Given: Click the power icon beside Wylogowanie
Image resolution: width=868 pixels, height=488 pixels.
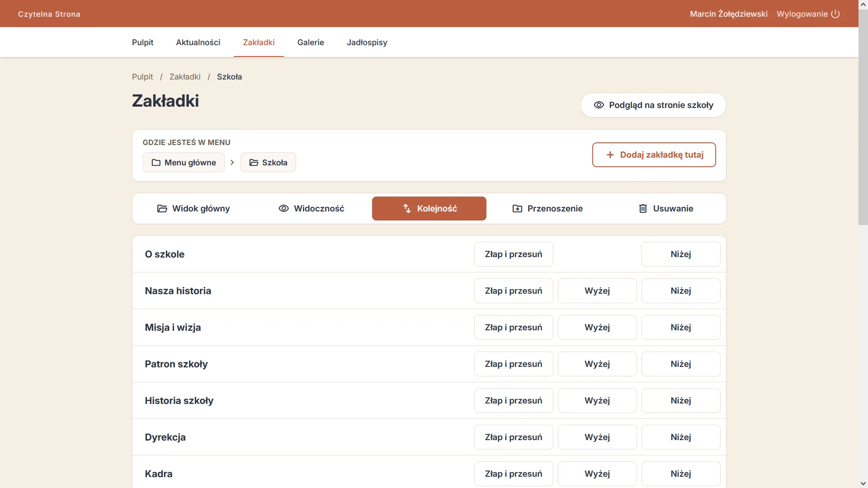Looking at the screenshot, I should tap(835, 14).
